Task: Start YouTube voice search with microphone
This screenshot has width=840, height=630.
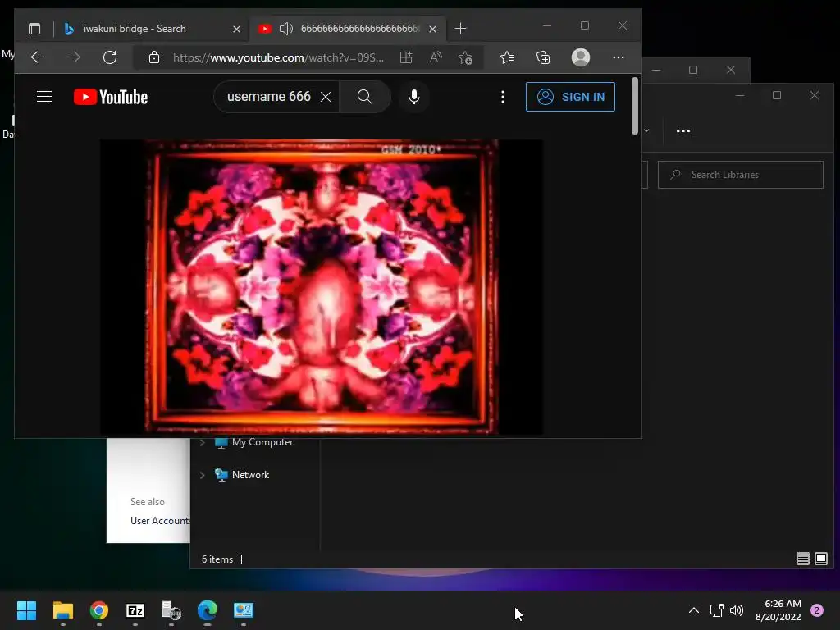Action: click(x=414, y=97)
